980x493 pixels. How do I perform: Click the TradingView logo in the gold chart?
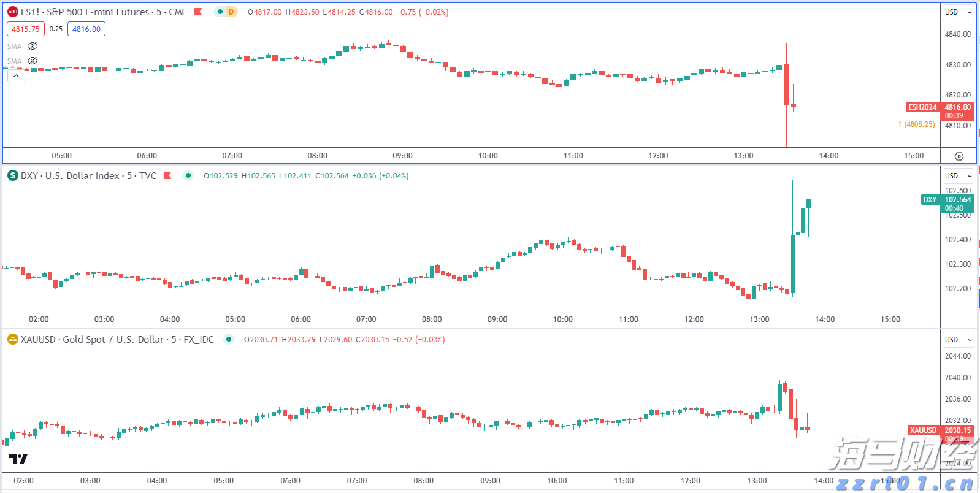pyautogui.click(x=18, y=459)
